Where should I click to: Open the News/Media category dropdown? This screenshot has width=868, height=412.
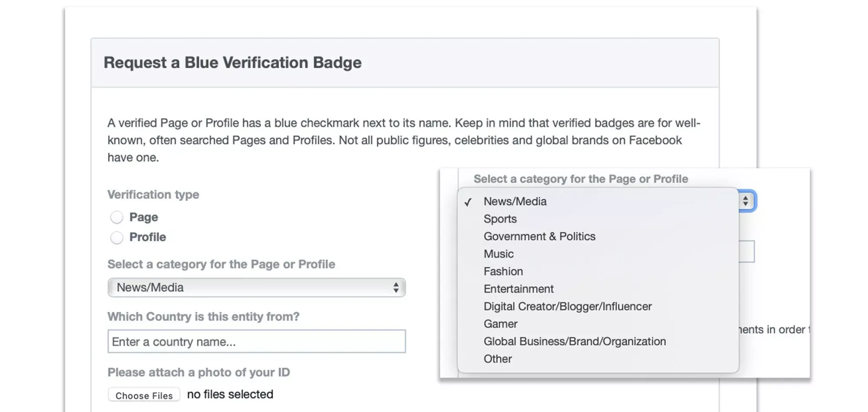[256, 288]
